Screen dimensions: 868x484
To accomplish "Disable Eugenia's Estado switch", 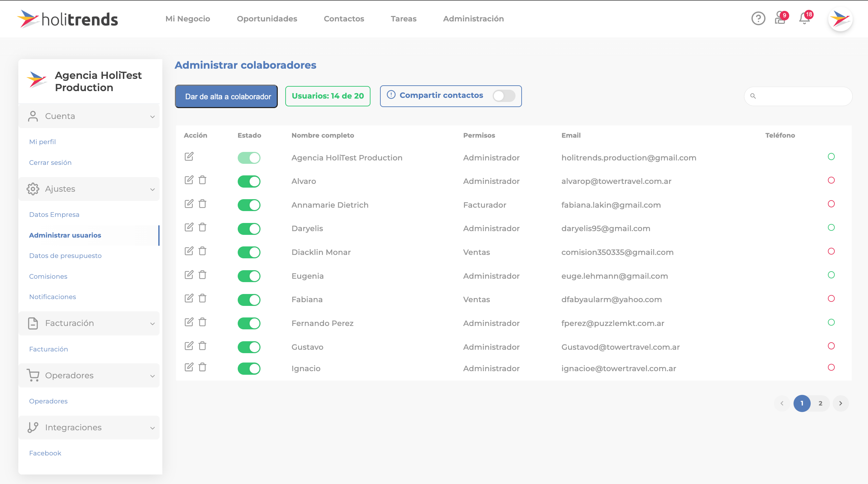I will [249, 276].
